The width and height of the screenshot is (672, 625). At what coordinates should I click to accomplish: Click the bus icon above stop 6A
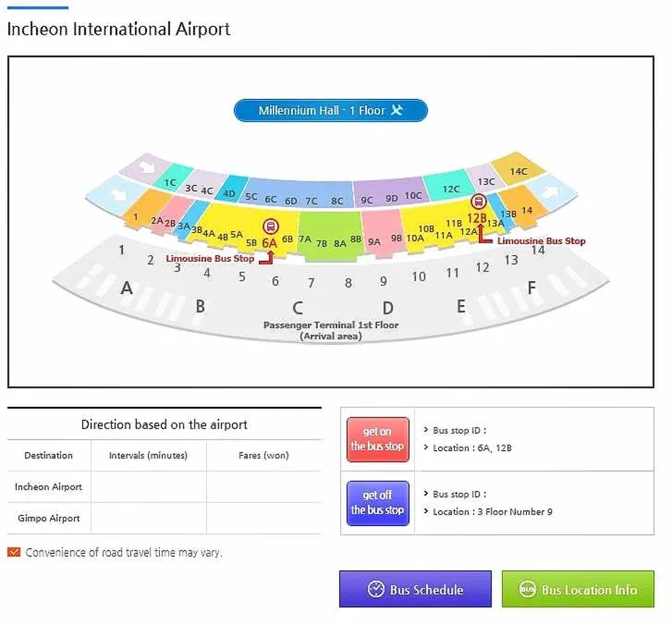click(x=270, y=226)
